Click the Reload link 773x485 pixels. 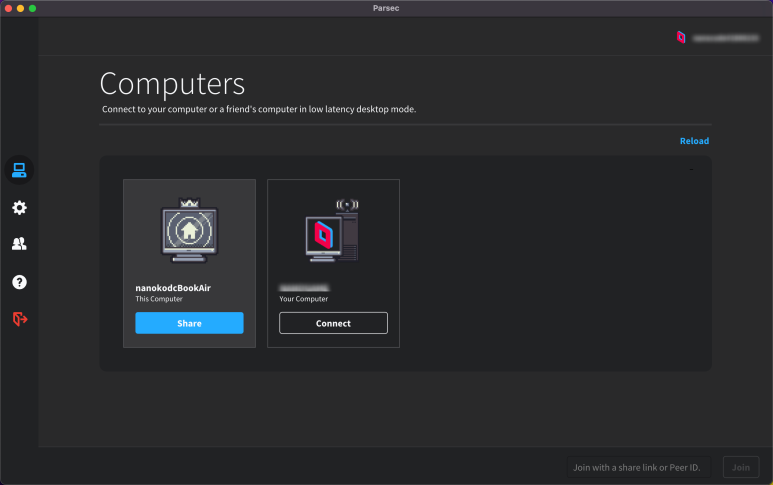point(694,141)
